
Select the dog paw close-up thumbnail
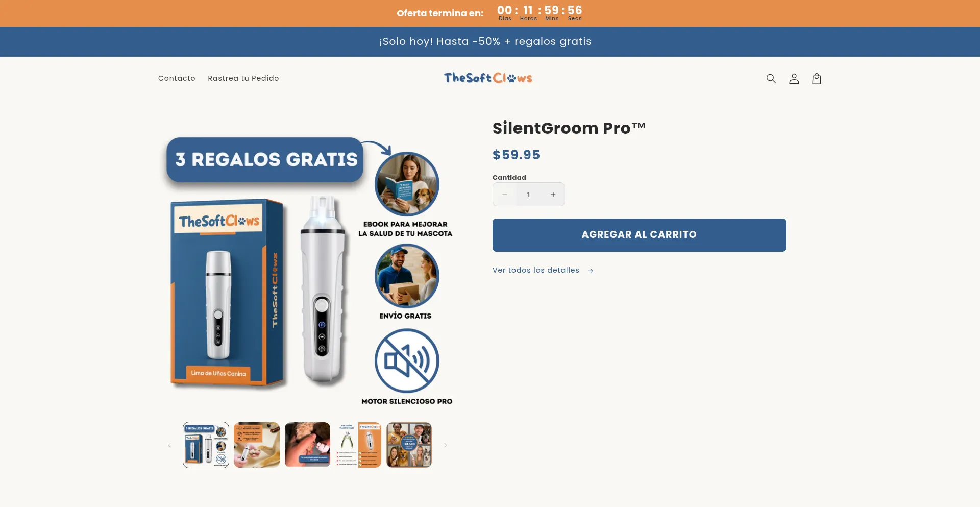coord(307,445)
